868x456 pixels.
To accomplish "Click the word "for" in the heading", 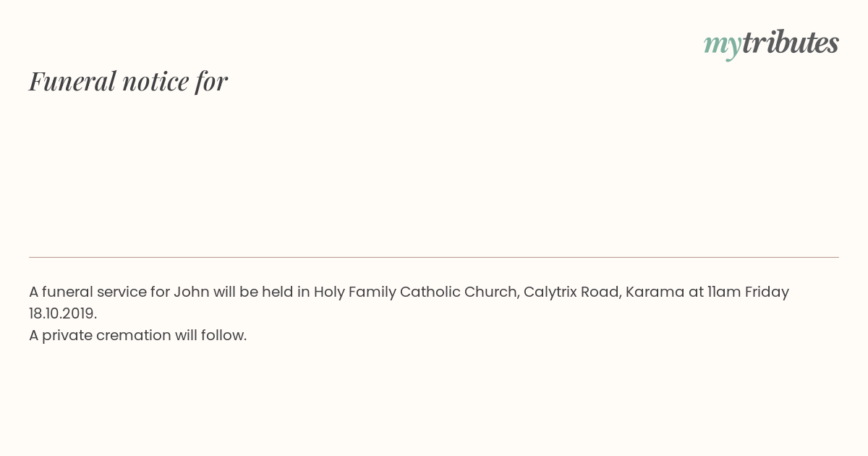I will click(x=211, y=82).
